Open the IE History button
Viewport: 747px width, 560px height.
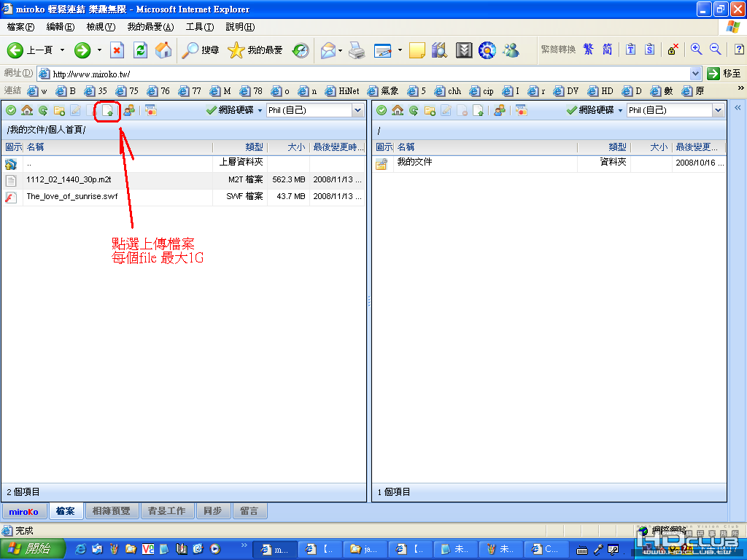[x=300, y=50]
